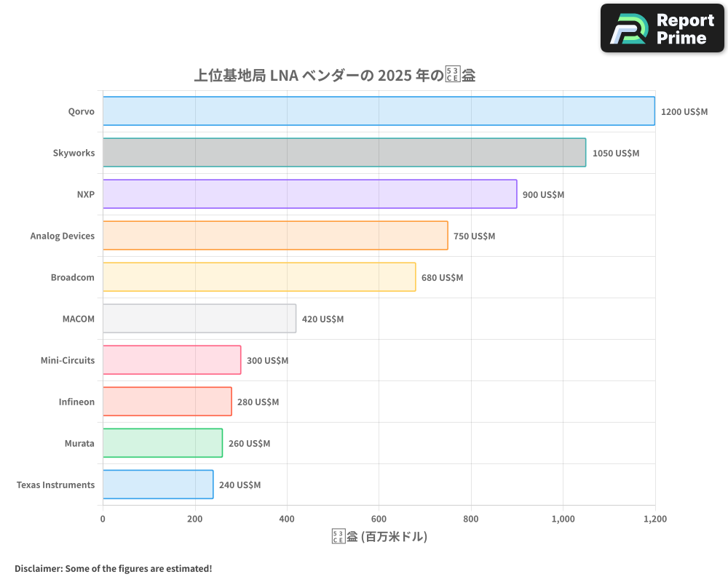Click the 1200 US$M value label
Image resolution: width=728 pixels, height=582 pixels.
pyautogui.click(x=684, y=111)
